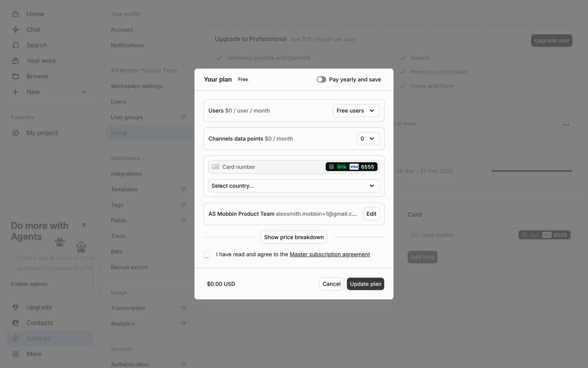Open Chat via sparkle icon
This screenshot has width=588, height=368.
coord(16,30)
